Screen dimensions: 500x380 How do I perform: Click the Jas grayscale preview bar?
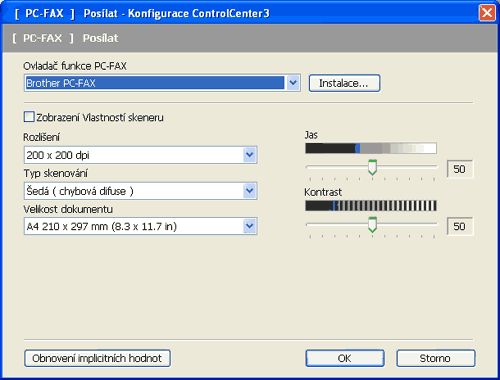coord(371,148)
